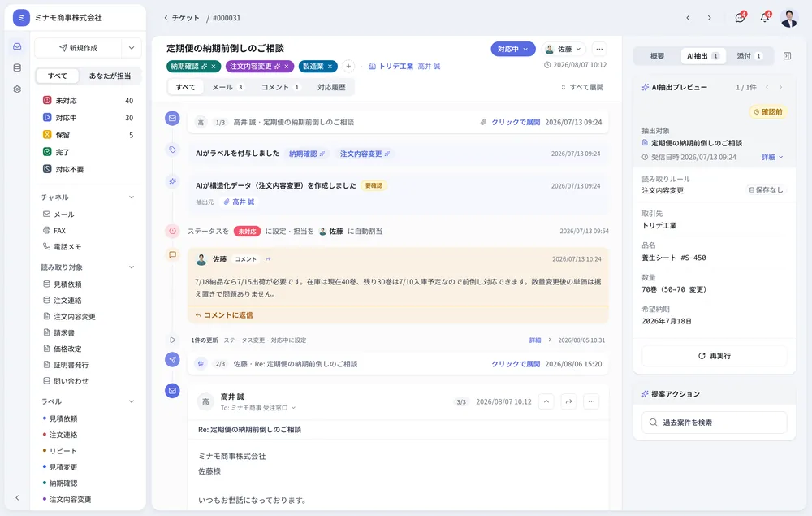Go to next AI extraction preview
This screenshot has height=516, width=812.
click(780, 87)
